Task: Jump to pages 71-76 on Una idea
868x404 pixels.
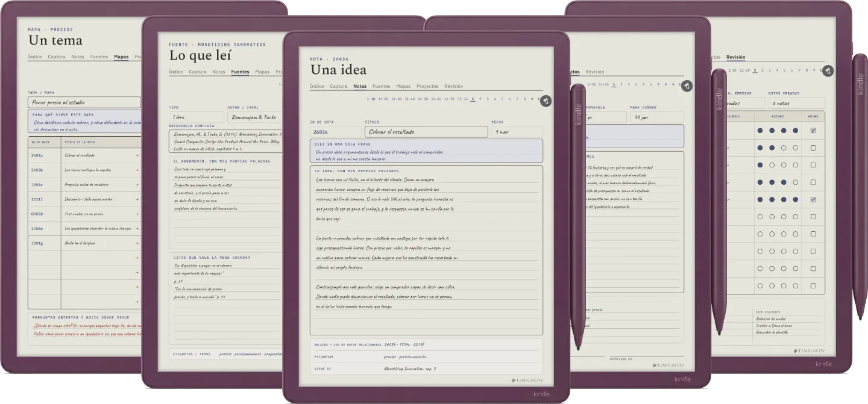Action: [x=462, y=99]
